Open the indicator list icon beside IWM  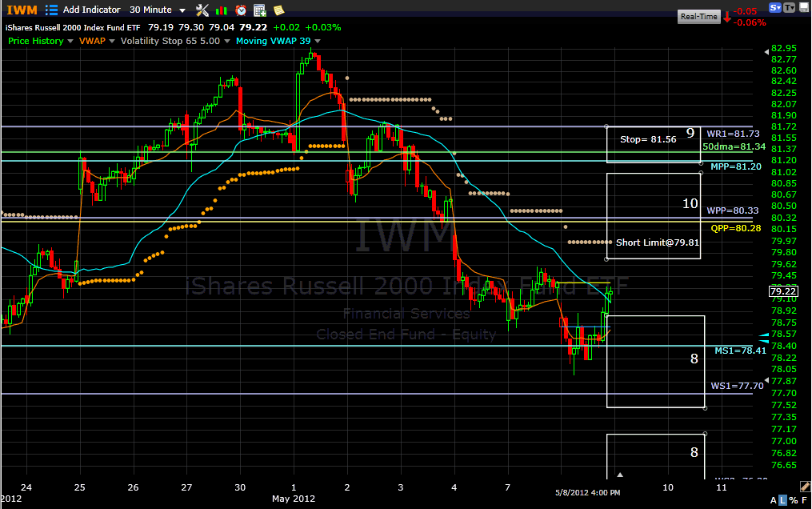[x=51, y=10]
